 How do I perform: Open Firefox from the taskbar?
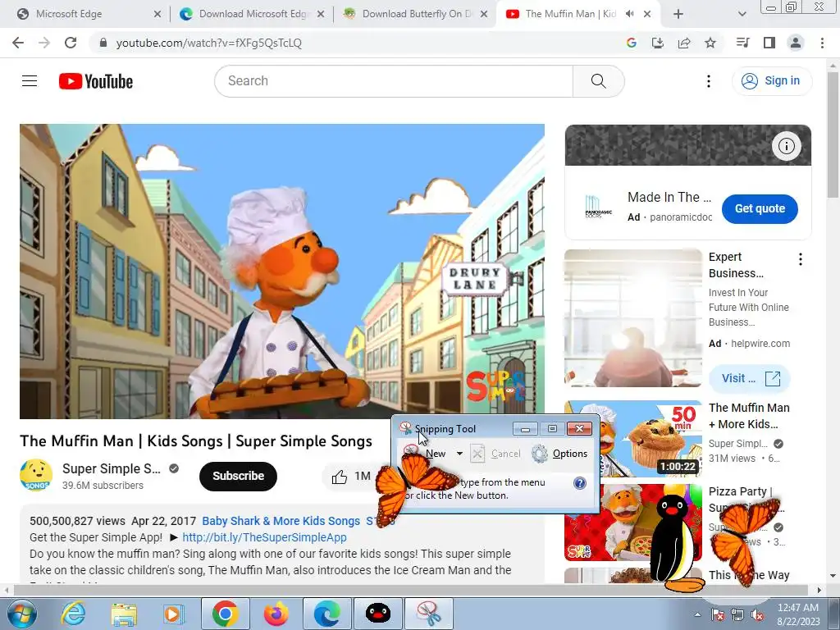tap(276, 614)
